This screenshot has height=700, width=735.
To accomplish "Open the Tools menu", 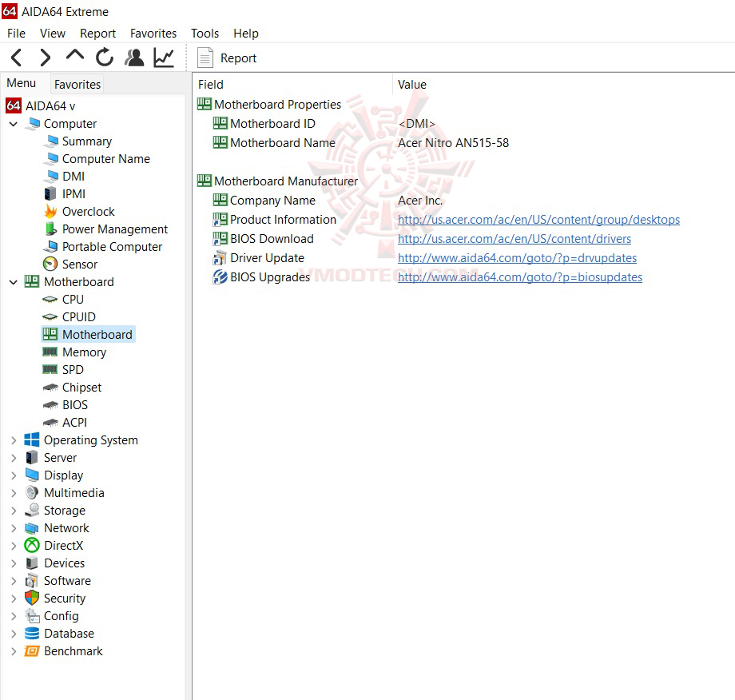I will [205, 34].
